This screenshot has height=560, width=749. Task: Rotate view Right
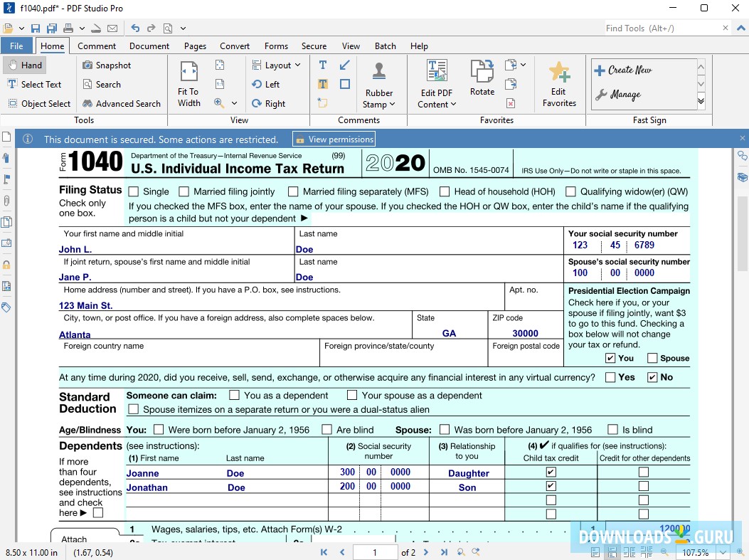coord(268,104)
